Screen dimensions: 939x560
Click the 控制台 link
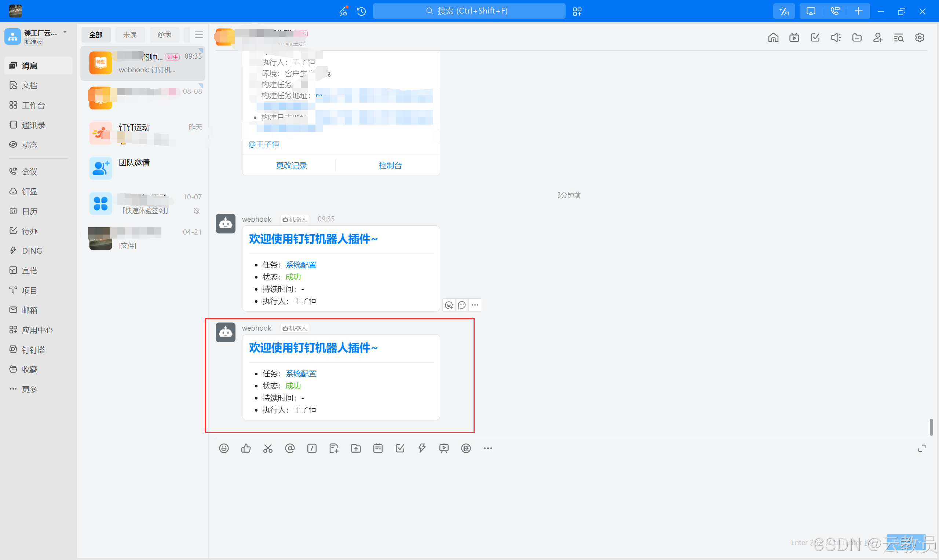click(390, 165)
